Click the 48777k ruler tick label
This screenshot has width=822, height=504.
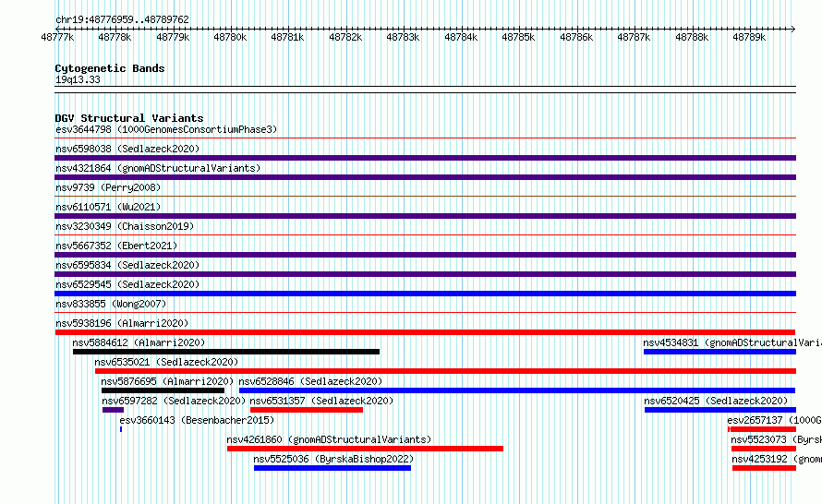pyautogui.click(x=57, y=37)
